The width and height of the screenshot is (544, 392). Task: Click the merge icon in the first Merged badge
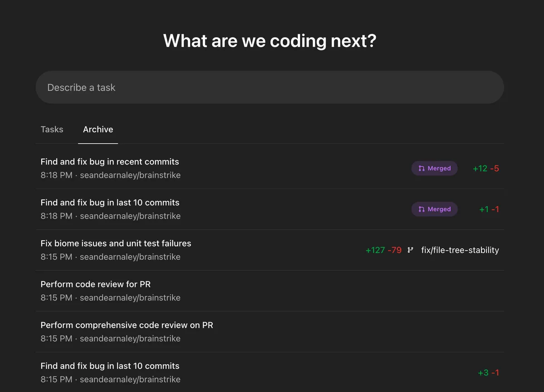pyautogui.click(x=422, y=169)
